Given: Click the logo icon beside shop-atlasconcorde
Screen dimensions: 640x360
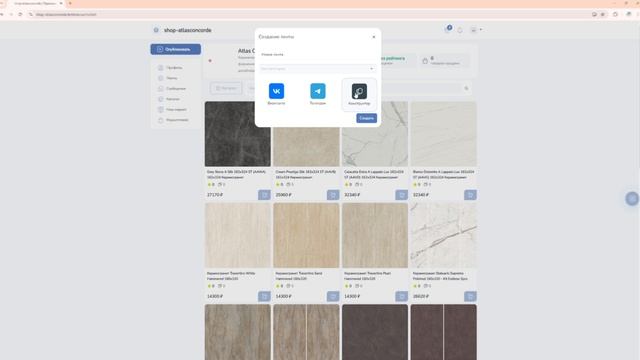Looking at the screenshot, I should coord(156,30).
